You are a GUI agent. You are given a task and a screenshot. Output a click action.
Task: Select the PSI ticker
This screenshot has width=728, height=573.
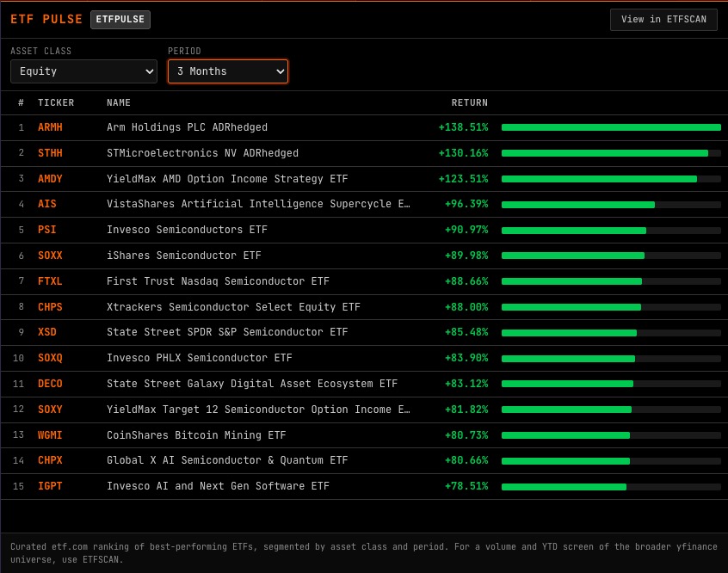click(x=46, y=230)
